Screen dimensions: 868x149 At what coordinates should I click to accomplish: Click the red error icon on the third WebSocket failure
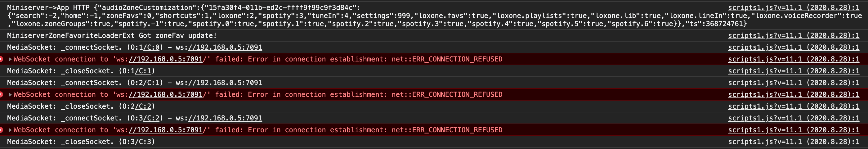(1, 130)
